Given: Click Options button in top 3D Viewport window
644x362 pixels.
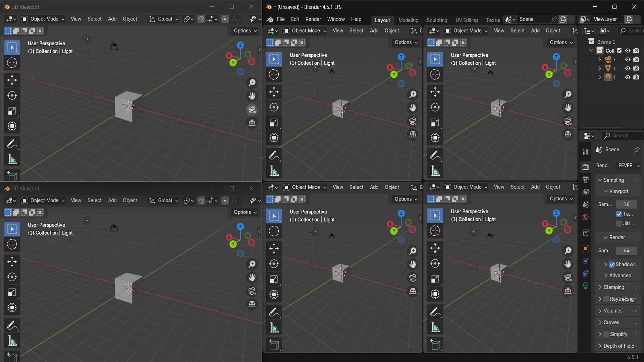Looking at the screenshot, I should (245, 31).
